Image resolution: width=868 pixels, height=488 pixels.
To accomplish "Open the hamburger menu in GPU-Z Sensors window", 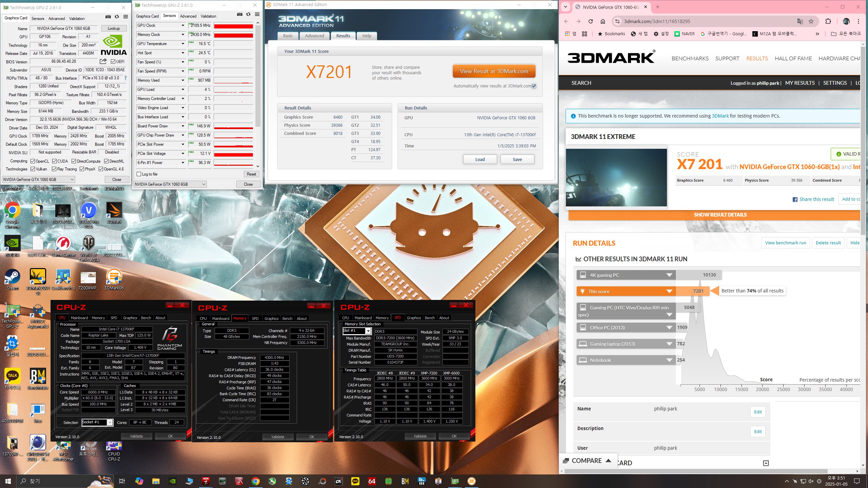I will pos(257,15).
